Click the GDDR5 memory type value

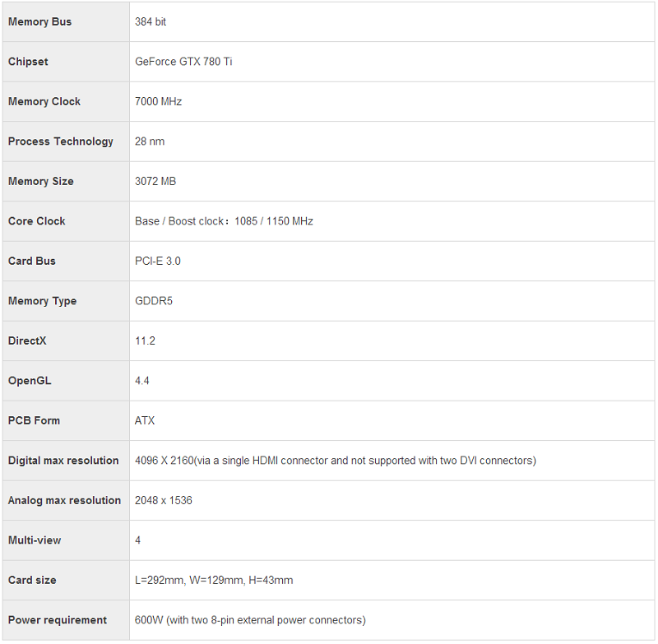(x=154, y=301)
